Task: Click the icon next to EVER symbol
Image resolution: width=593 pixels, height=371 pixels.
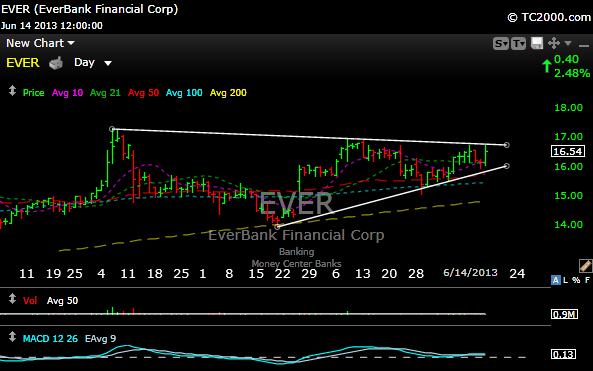Action: [56, 63]
